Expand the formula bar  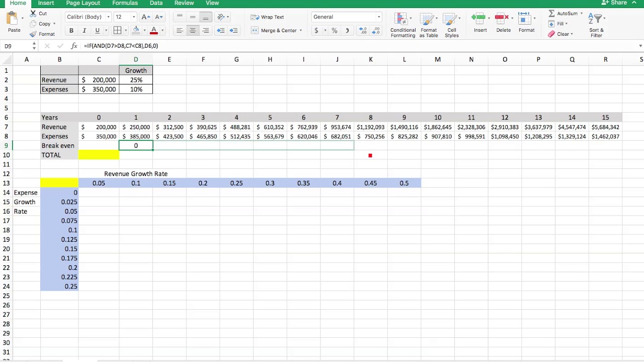640,46
